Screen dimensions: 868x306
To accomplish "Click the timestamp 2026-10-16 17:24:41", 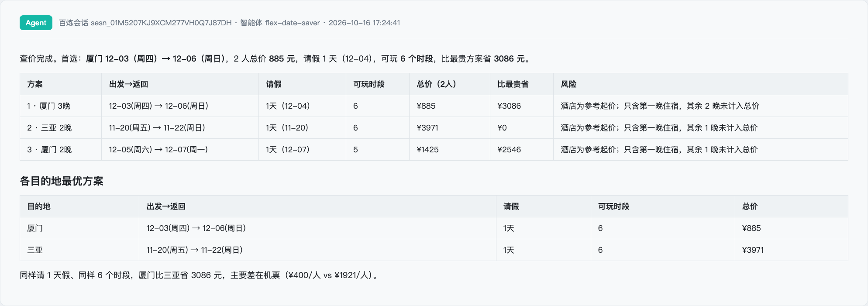I will pyautogui.click(x=364, y=23).
